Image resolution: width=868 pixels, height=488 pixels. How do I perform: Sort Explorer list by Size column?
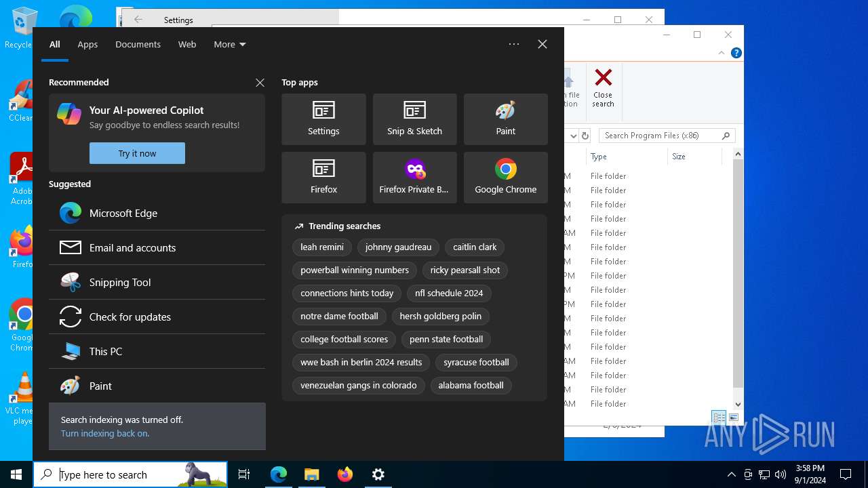[694, 157]
